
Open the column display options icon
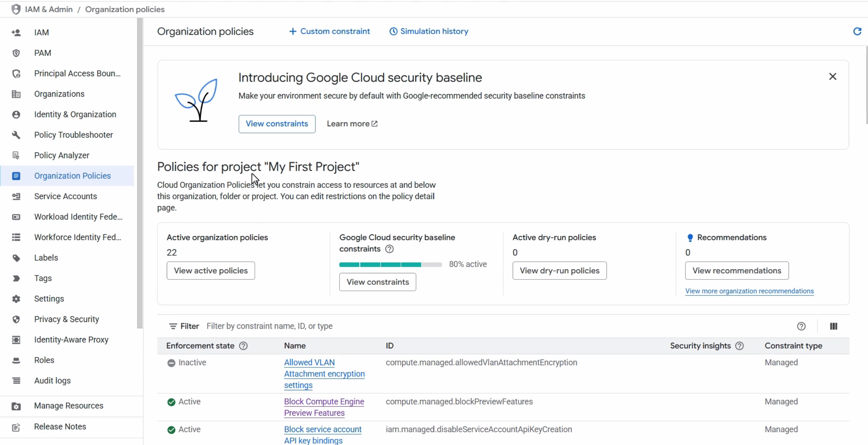tap(833, 326)
